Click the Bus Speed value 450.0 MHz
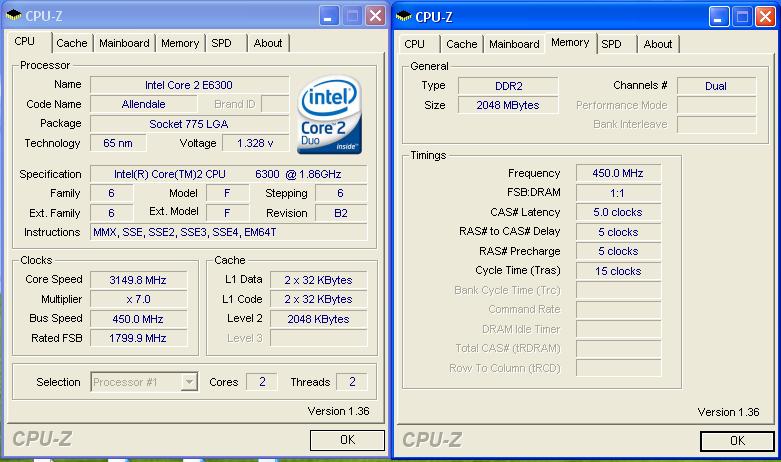 [138, 319]
